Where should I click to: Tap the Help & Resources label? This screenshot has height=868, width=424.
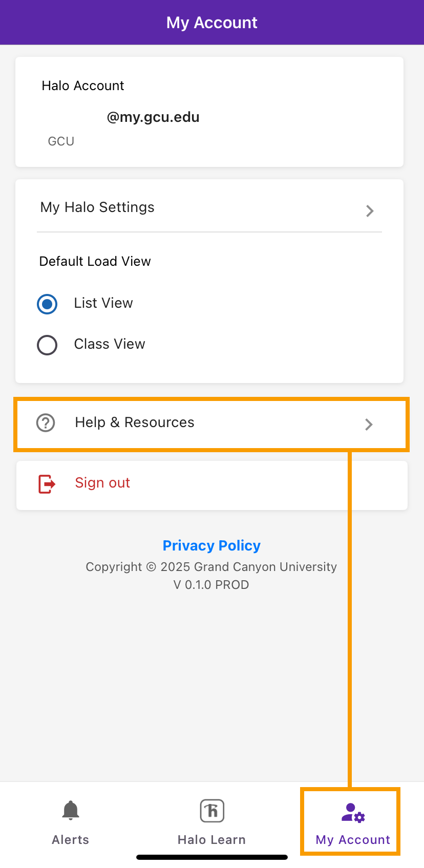(x=135, y=422)
